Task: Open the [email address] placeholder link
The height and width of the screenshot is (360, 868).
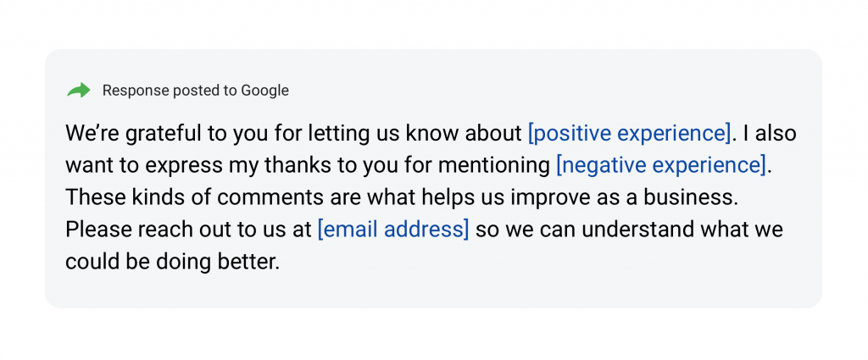Action: coord(393,230)
